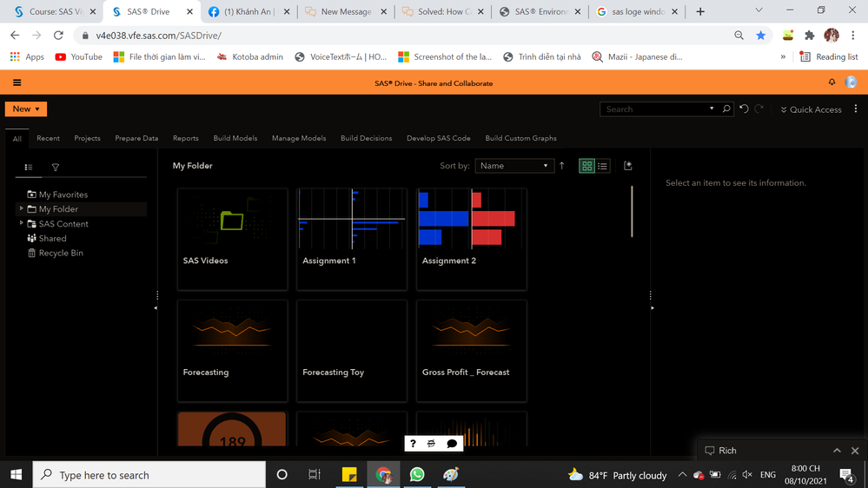Open Sticky Notes from the taskbar

point(349,475)
